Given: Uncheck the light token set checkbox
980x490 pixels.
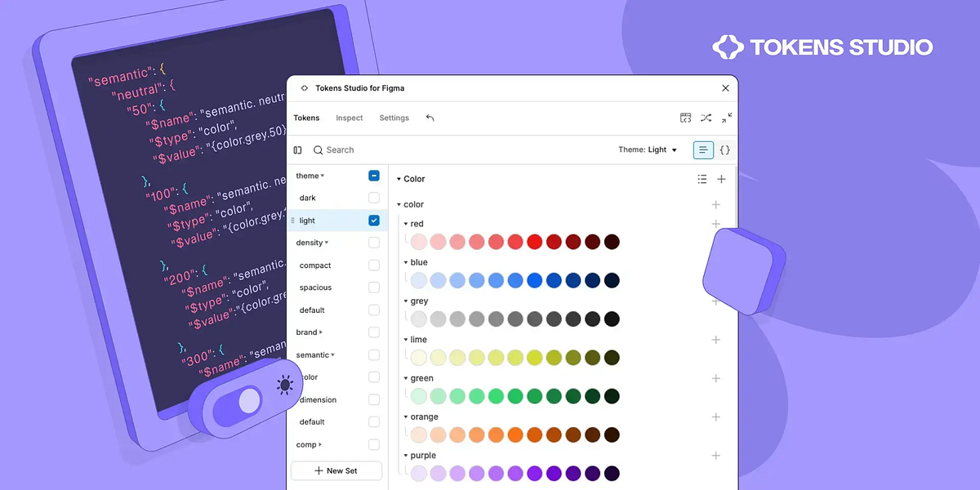Looking at the screenshot, I should click(x=374, y=220).
